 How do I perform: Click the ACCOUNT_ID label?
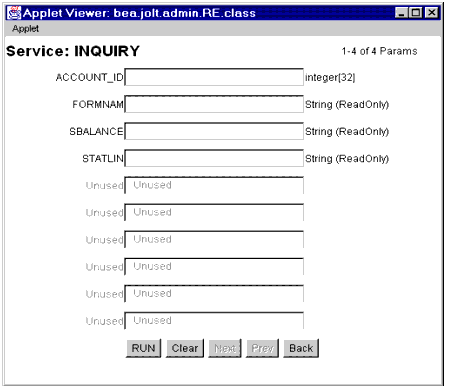pyautogui.click(x=90, y=77)
